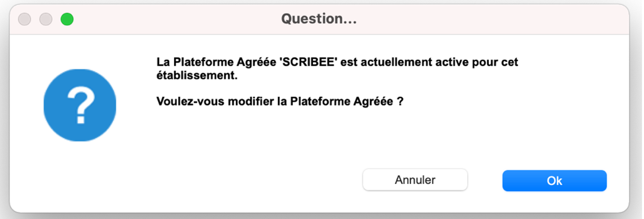Click the blue question mark icon

click(x=80, y=106)
